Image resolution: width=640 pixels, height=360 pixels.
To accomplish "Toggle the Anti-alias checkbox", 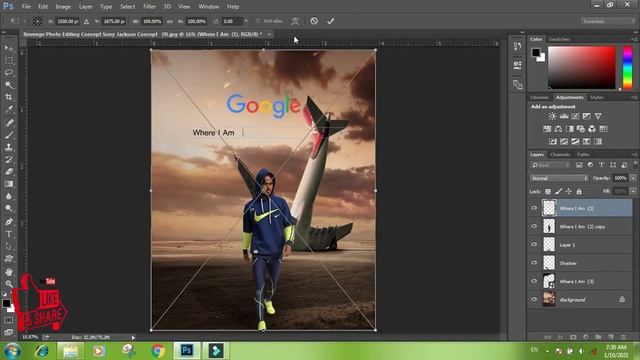I will pos(258,21).
